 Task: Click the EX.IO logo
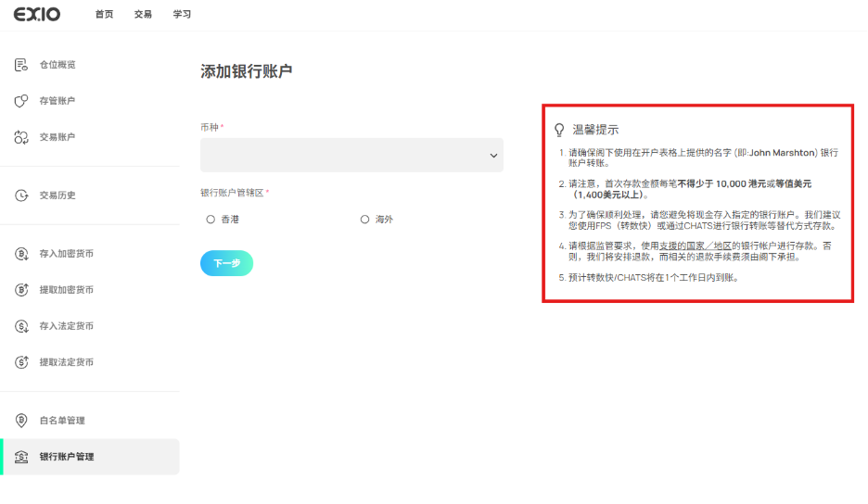tap(36, 15)
